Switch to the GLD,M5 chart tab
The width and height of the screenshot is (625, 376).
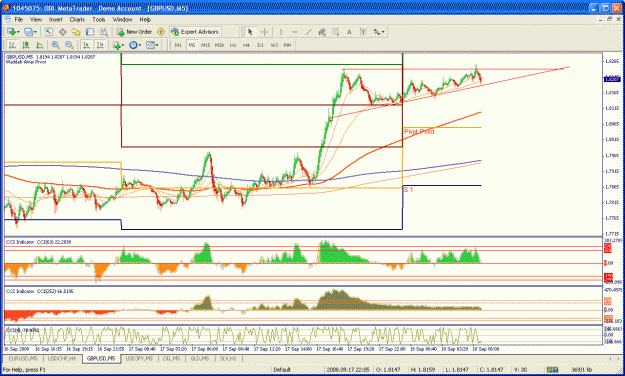click(x=200, y=358)
